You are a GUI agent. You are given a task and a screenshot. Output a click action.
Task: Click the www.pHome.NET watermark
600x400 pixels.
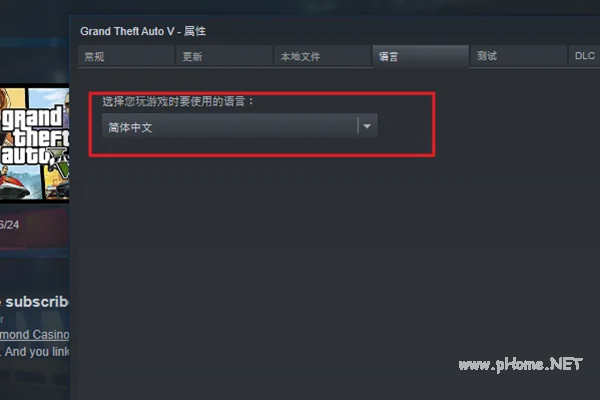[x=520, y=364]
